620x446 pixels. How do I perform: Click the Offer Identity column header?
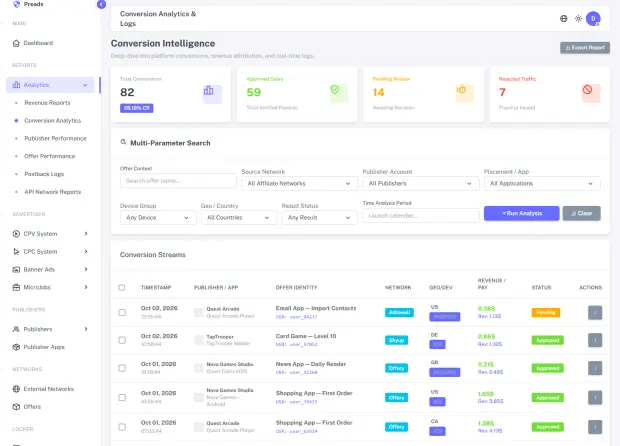point(297,287)
